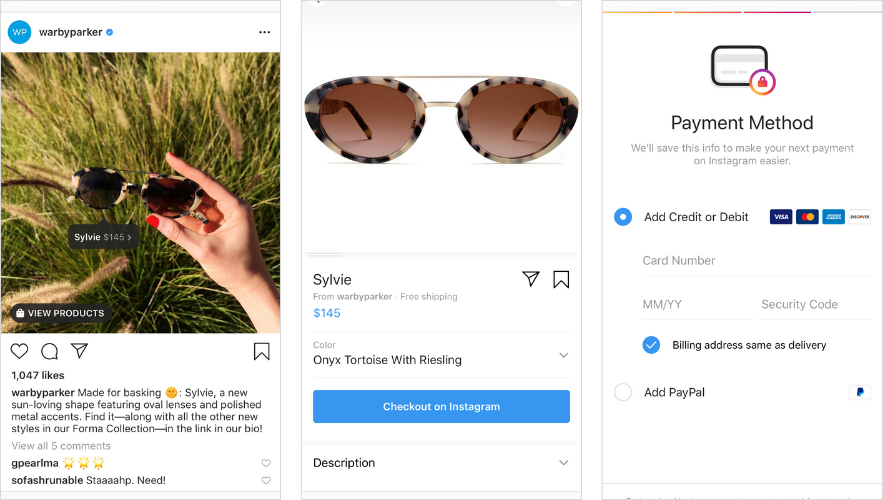Bookmark the Sylvie product
Viewport: 883px width, 500px height.
tap(561, 279)
